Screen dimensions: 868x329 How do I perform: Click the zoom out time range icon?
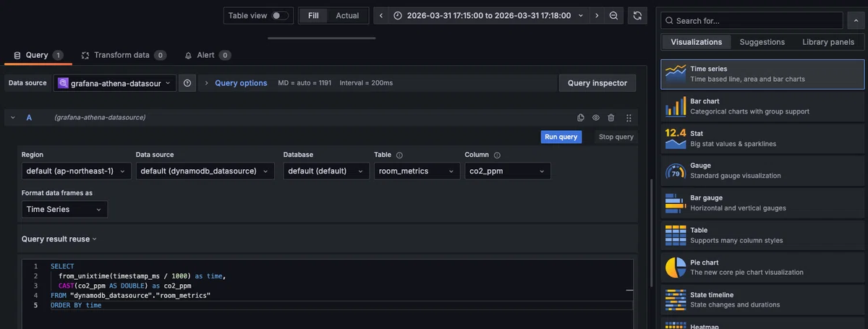[x=613, y=15]
